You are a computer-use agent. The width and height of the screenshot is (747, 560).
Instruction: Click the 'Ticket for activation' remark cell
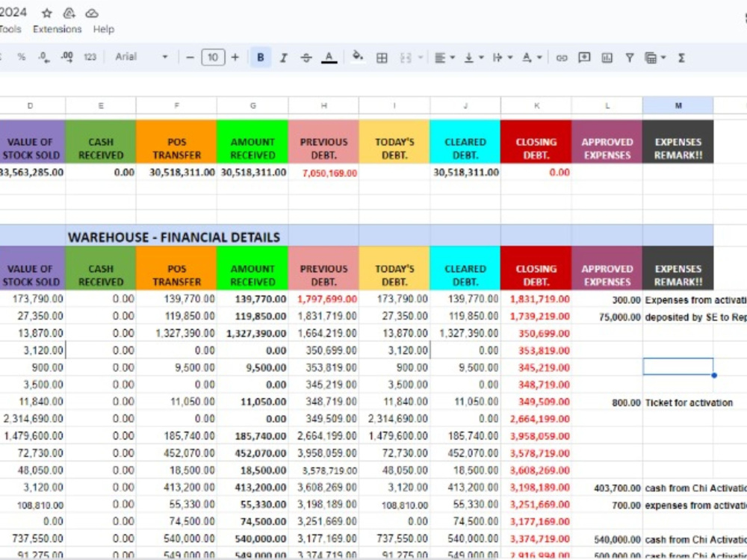click(x=678, y=402)
